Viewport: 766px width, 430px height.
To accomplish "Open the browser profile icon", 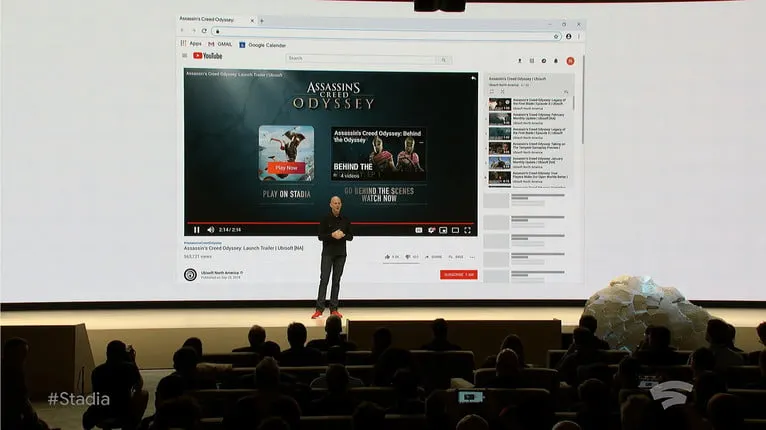I will coord(569,36).
